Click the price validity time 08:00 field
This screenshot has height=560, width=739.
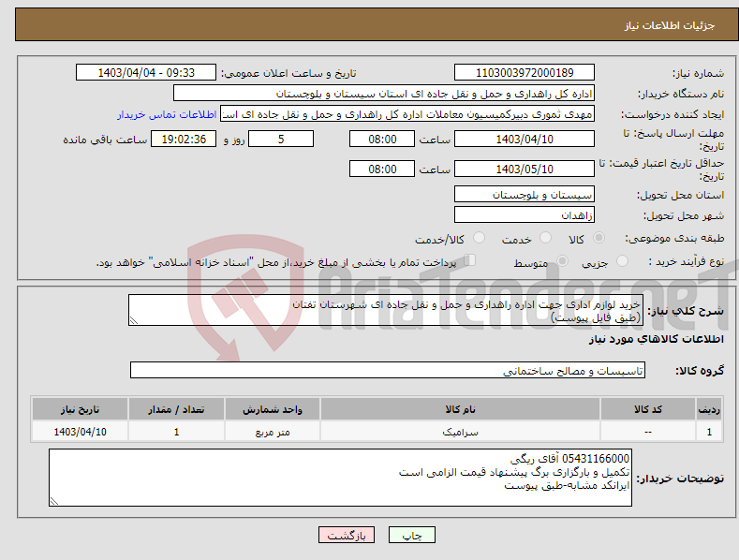pos(382,169)
